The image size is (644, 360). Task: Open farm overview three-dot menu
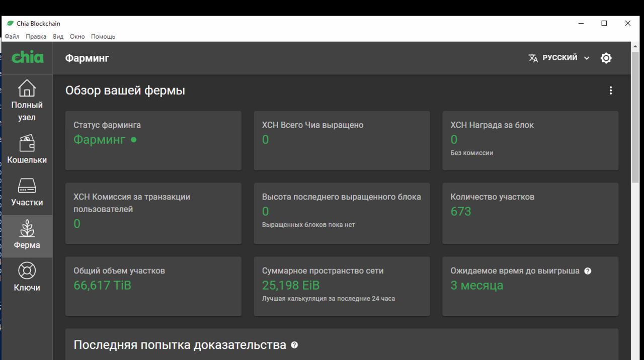coord(611,91)
